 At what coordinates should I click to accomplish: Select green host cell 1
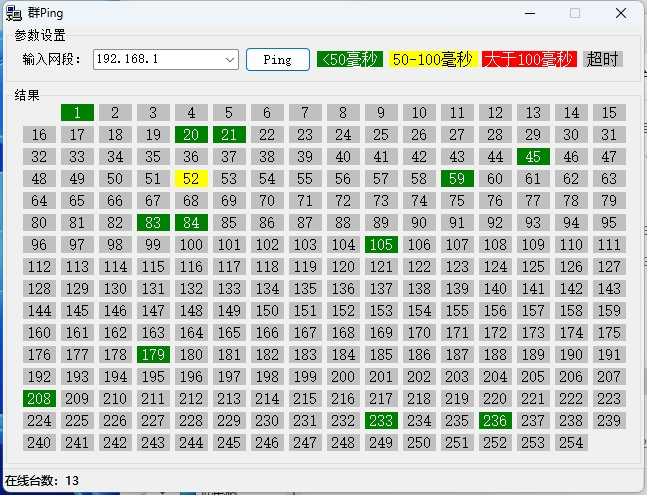click(77, 113)
